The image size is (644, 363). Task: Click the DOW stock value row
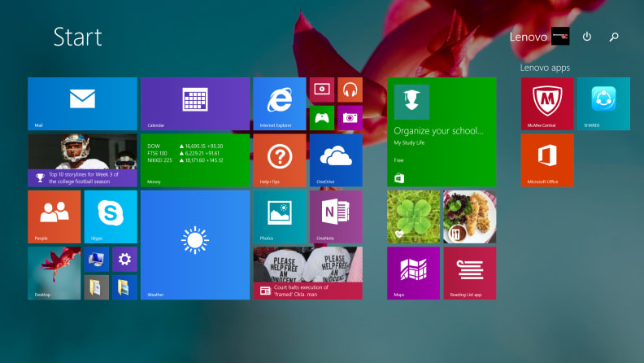point(185,146)
